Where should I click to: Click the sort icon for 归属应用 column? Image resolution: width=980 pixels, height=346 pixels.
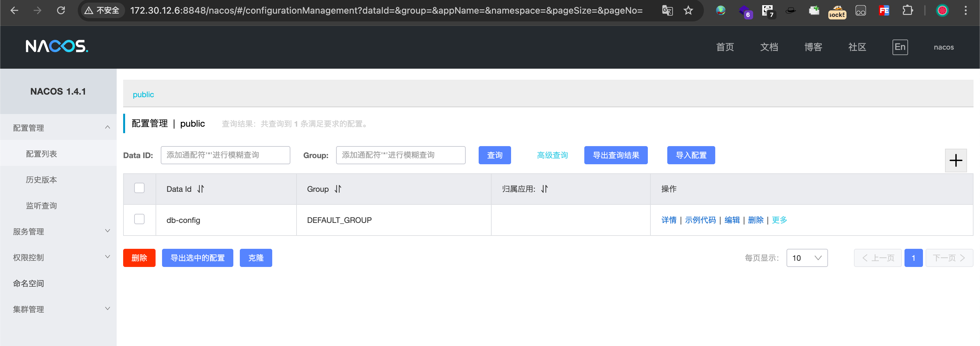point(544,189)
